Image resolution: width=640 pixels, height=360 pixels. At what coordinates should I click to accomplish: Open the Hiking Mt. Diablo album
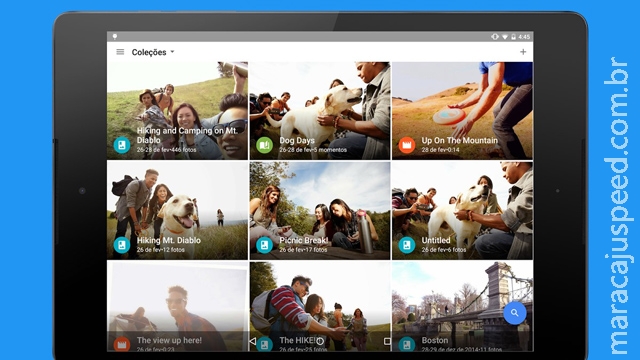tap(177, 211)
